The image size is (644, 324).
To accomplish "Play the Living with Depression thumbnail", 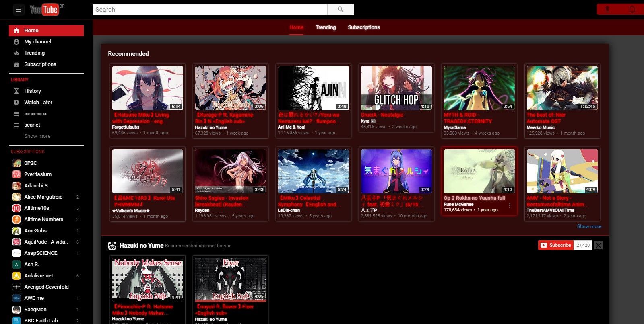I will point(148,88).
